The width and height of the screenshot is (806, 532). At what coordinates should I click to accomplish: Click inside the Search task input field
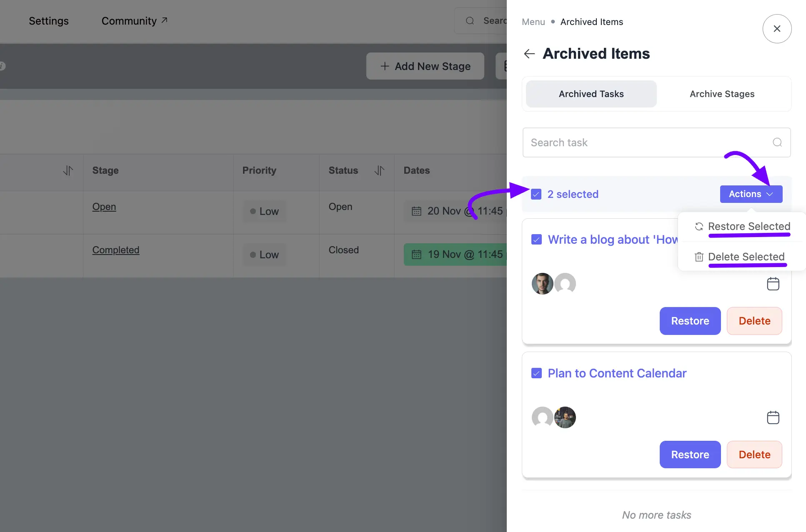coord(625,142)
